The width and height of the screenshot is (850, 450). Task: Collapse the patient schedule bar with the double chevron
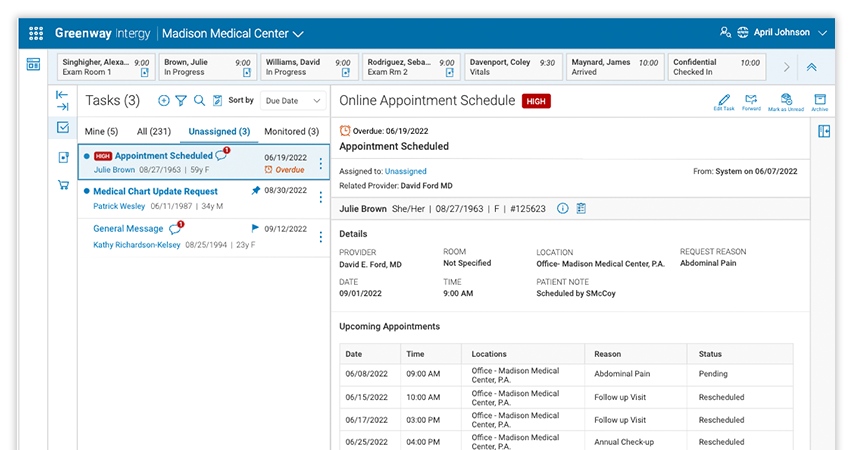click(811, 67)
